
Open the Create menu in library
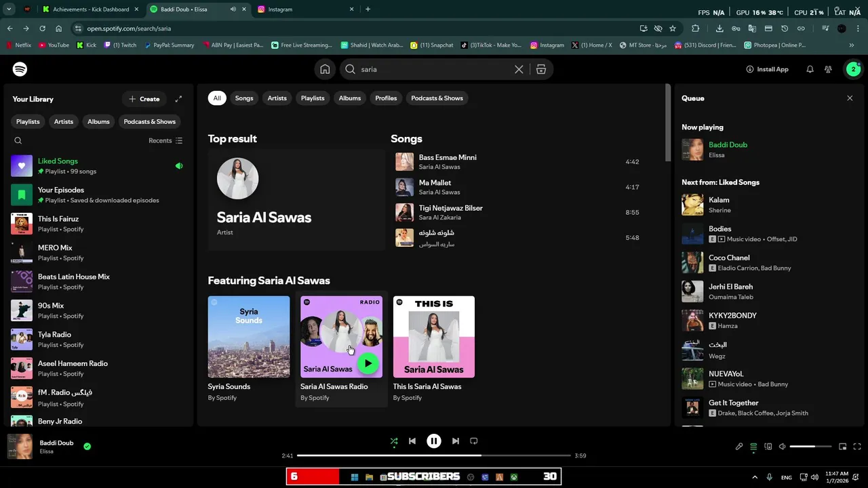[x=144, y=99]
